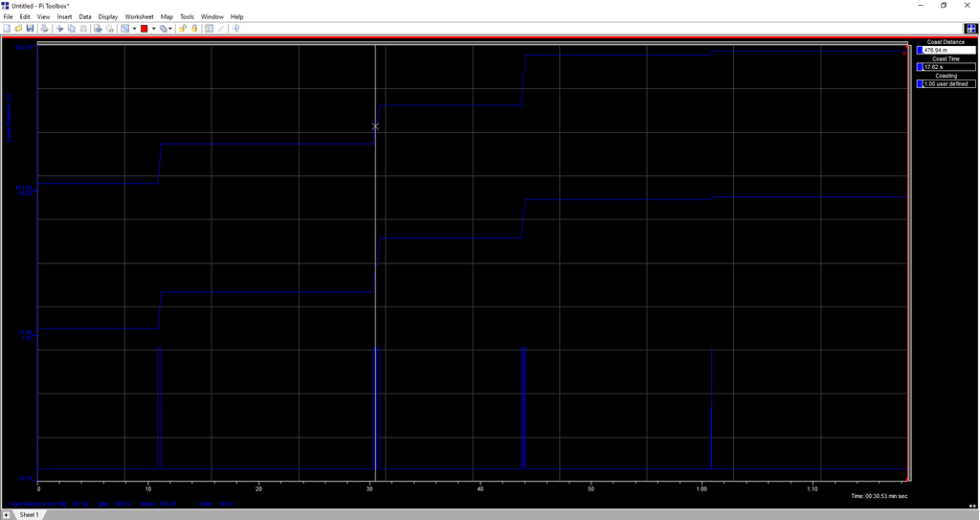This screenshot has height=520, width=980.
Task: Open the File menu
Action: (x=8, y=17)
